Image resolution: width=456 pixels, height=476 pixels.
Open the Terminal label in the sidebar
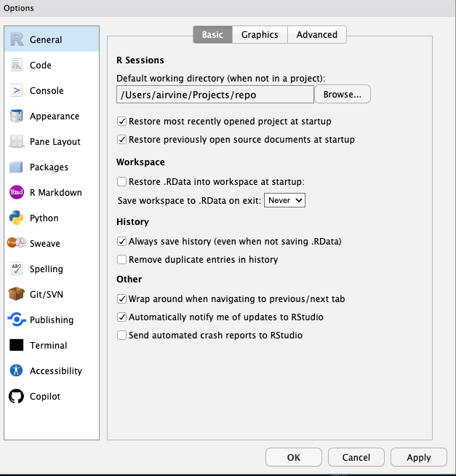(x=48, y=346)
